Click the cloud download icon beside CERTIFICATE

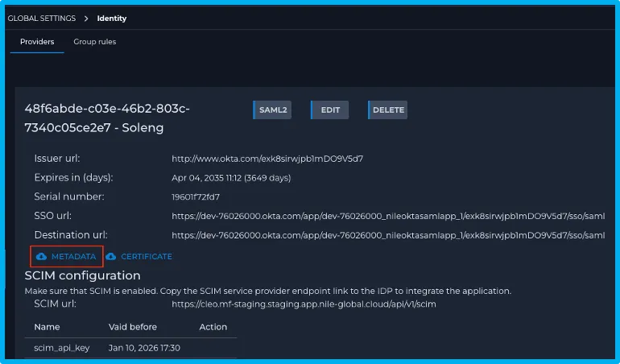coord(111,257)
